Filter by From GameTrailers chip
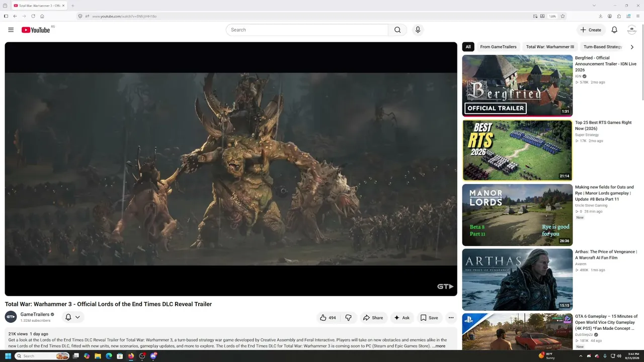Screen dimensions: 644x362 (498, 47)
